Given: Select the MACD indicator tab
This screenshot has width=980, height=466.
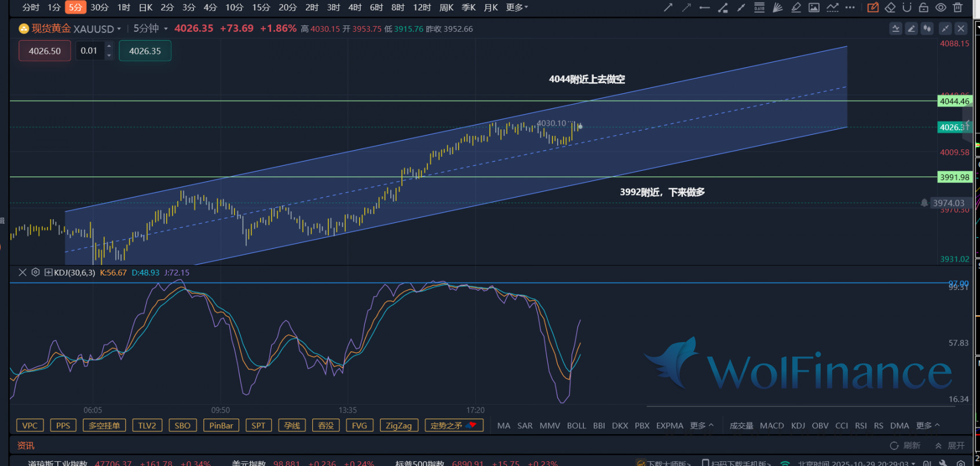Looking at the screenshot, I should point(771,425).
